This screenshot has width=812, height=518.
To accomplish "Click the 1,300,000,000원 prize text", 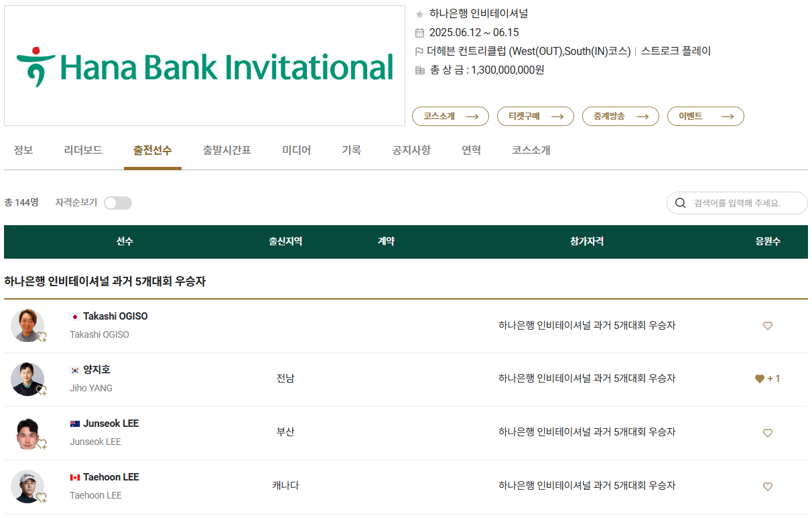I will pyautogui.click(x=508, y=70).
